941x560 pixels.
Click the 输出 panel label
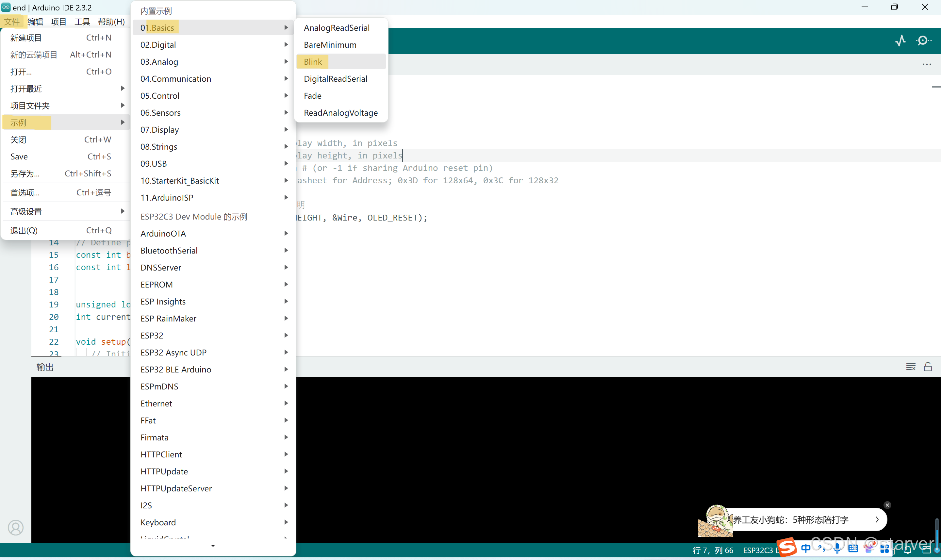(45, 367)
